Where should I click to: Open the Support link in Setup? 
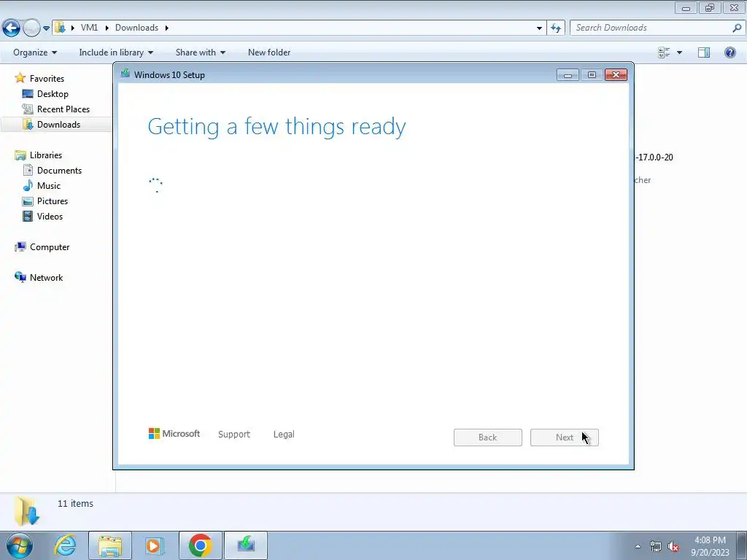pos(234,435)
